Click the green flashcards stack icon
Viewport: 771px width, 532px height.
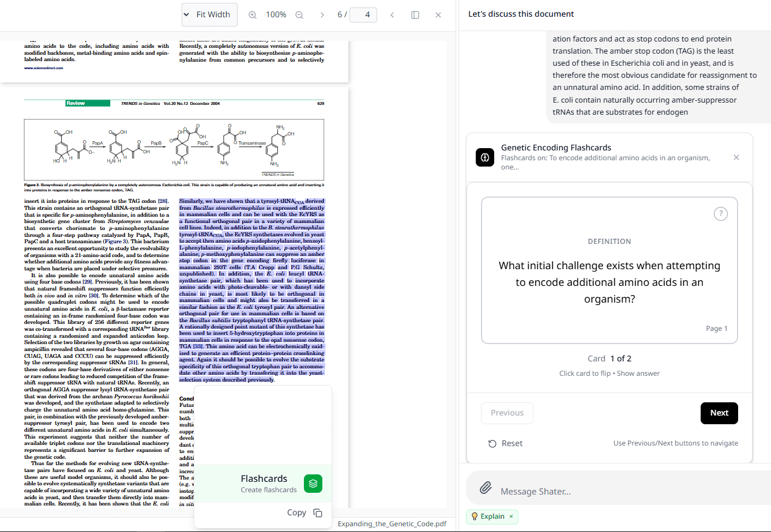point(313,484)
